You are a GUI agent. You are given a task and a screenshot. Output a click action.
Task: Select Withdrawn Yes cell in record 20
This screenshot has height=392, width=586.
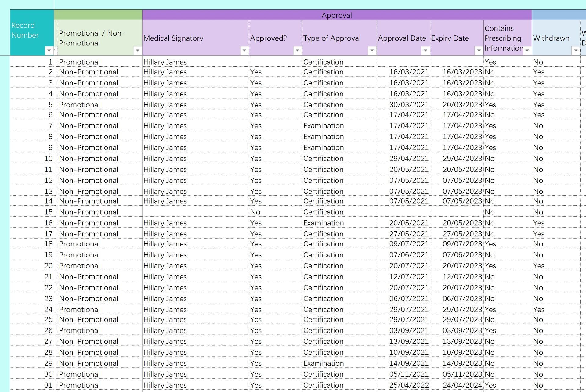click(556, 265)
